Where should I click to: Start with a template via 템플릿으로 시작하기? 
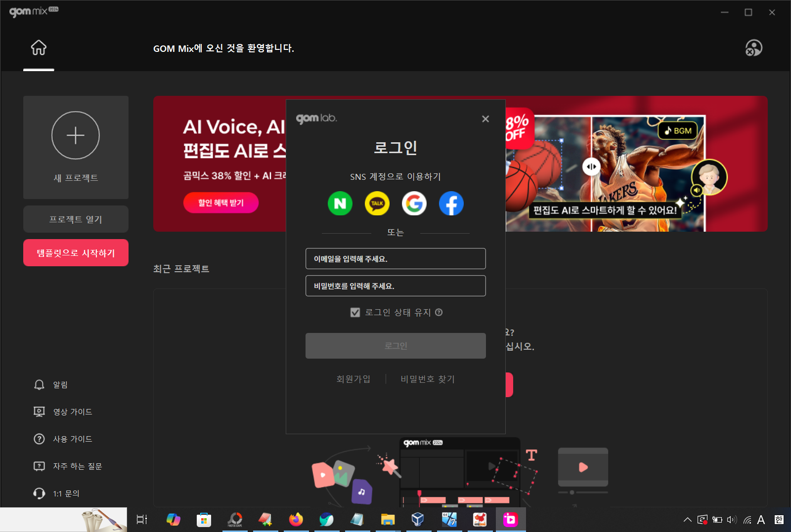point(76,253)
